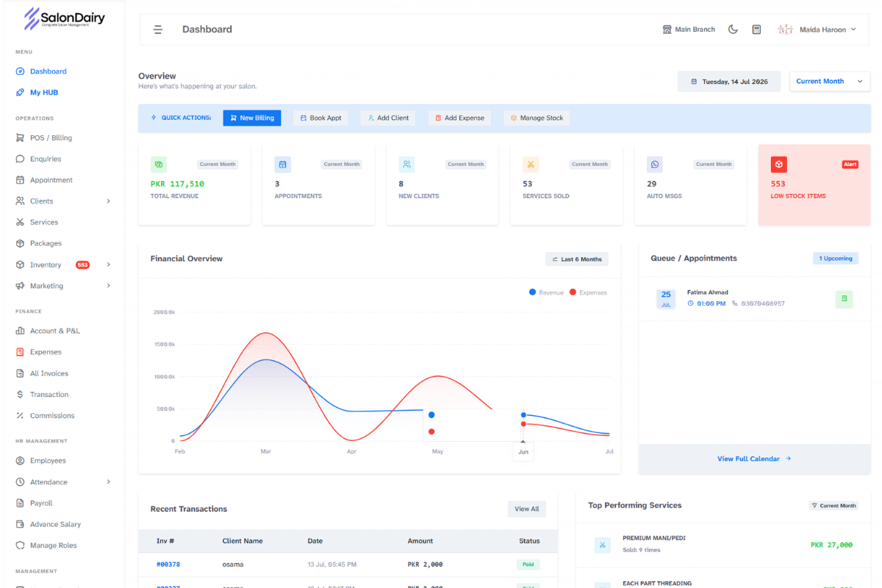Open the Current Month period dropdown
This screenshot has width=882, height=588.
pyautogui.click(x=830, y=82)
